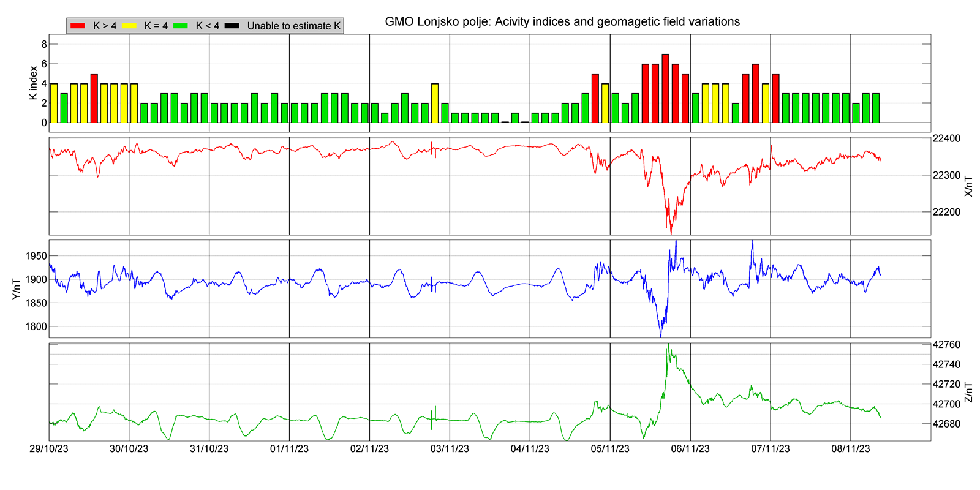
Task: Select the 08/11/23 date label
Action: tap(850, 449)
